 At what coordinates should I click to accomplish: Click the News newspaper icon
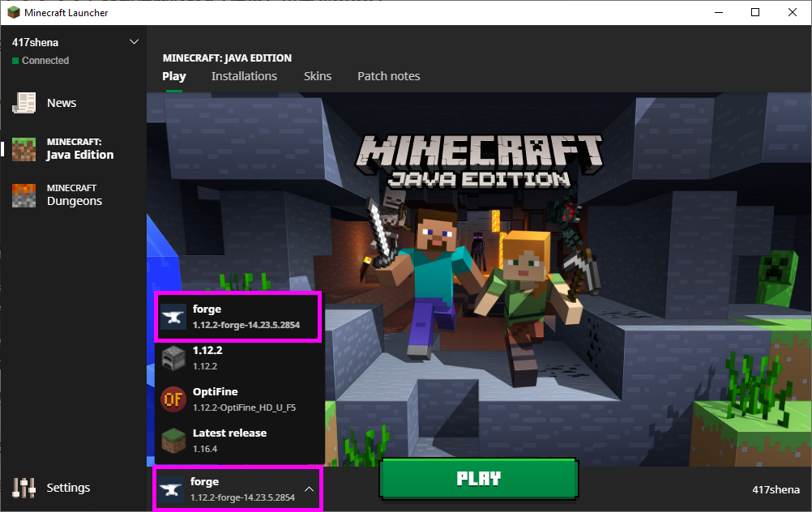point(24,103)
